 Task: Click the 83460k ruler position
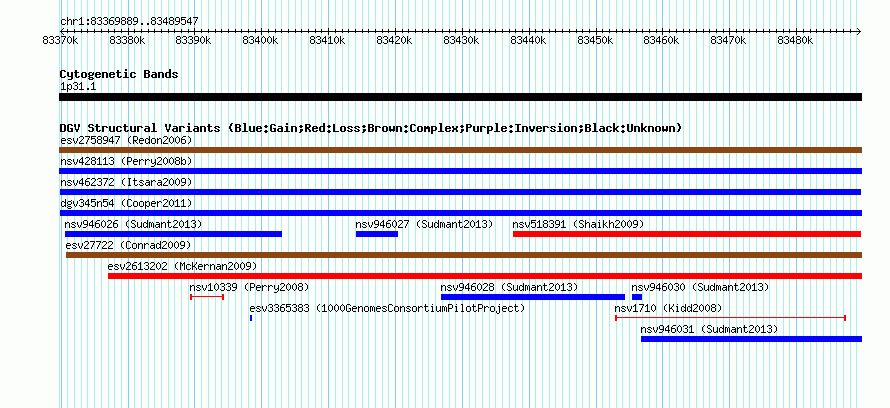tap(662, 40)
